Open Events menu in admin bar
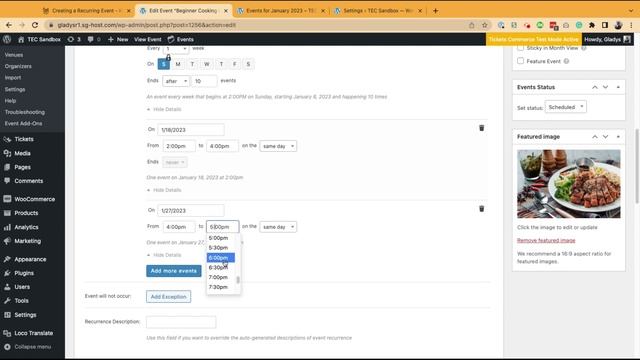Viewport: 640px width, 360px height. pos(181,39)
